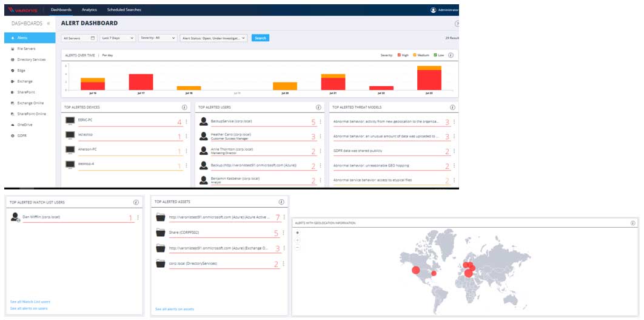Open See all Watch List users link

point(30,302)
